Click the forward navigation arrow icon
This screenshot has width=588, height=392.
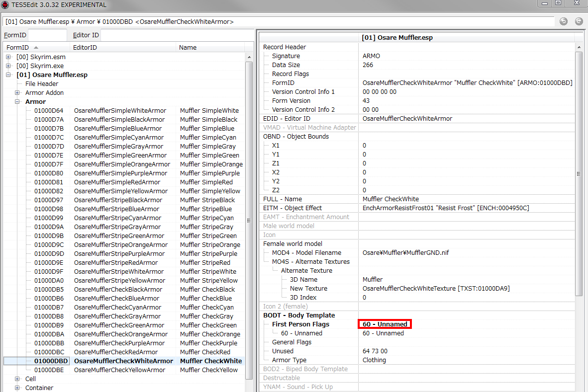pyautogui.click(x=579, y=21)
